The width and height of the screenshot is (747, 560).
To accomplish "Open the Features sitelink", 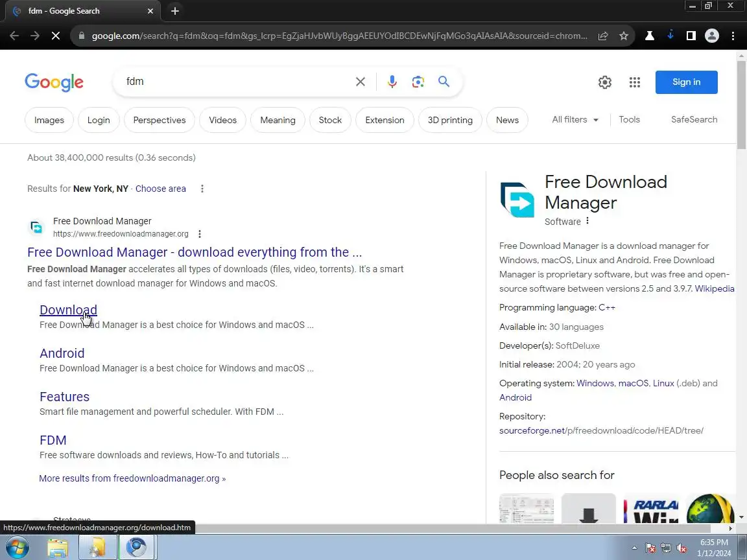I will pos(64,397).
